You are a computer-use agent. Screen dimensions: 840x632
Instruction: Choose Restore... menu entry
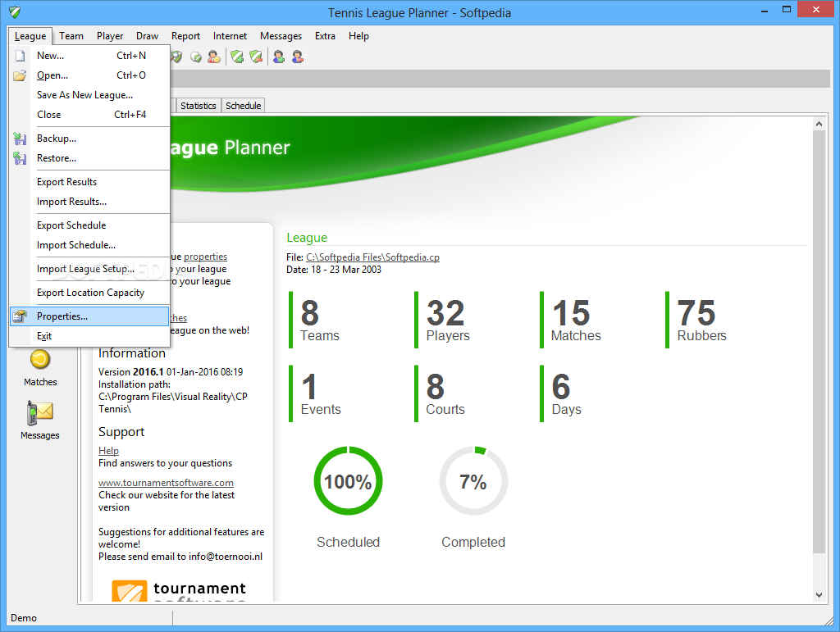pyautogui.click(x=89, y=158)
